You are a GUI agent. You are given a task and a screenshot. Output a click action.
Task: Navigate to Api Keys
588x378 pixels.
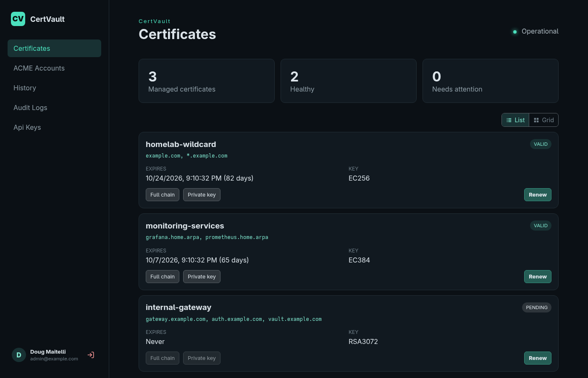pos(54,127)
